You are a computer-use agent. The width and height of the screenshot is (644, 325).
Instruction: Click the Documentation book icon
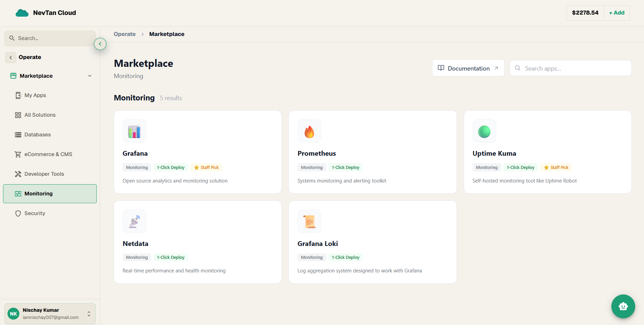441,68
